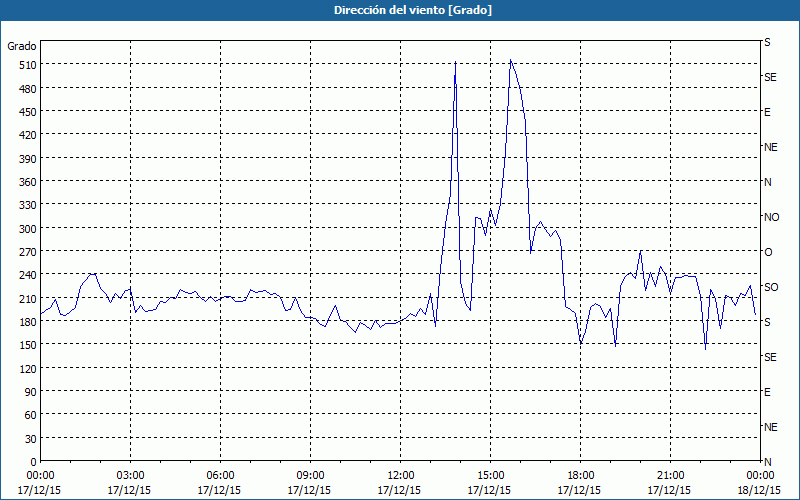Click the 360 degree axis label
This screenshot has height=500, width=800.
pos(28,182)
